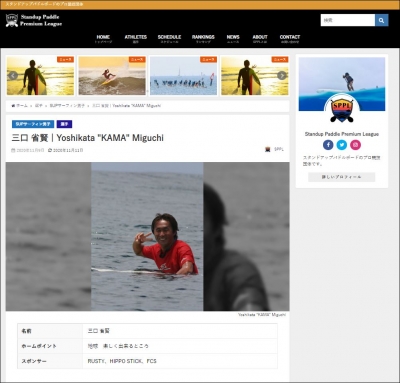Click the detailed profile button in sidebar
The image size is (400, 383).
click(342, 177)
